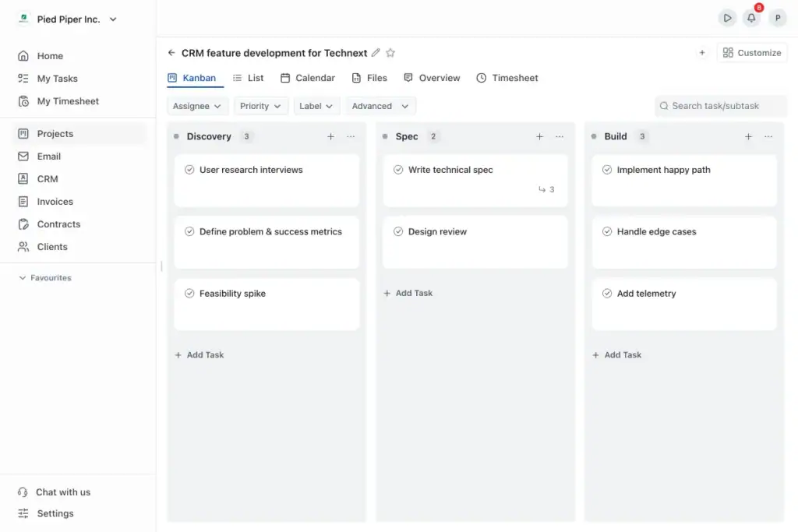Add a task with Spec plus icon
798x532 pixels.
539,136
